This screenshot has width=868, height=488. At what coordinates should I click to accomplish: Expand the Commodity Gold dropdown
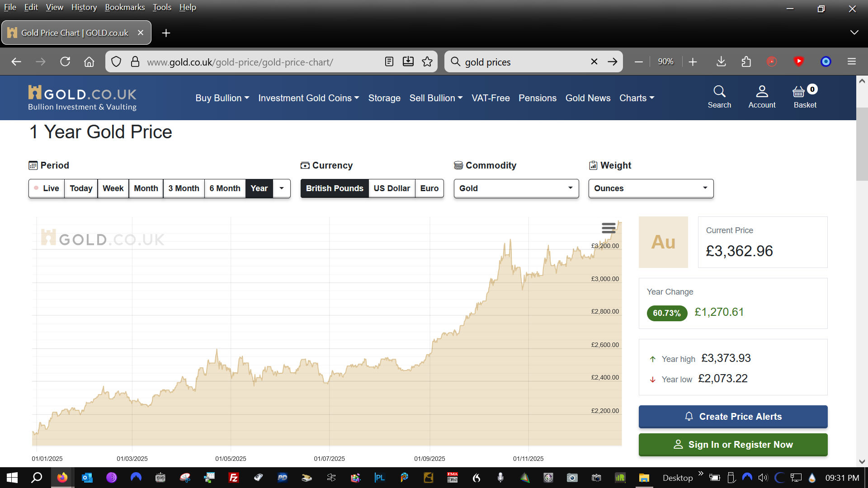pyautogui.click(x=516, y=188)
